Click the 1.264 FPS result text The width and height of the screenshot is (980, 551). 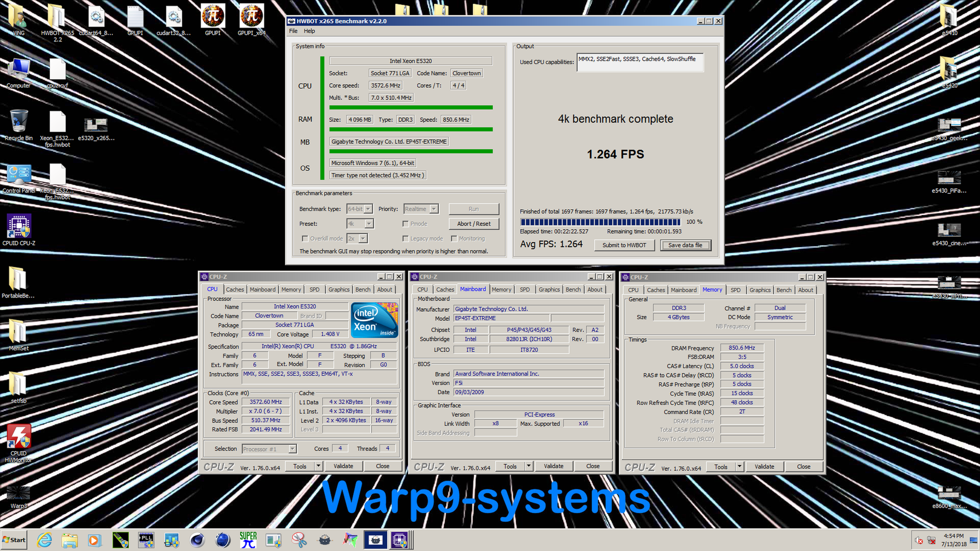616,154
